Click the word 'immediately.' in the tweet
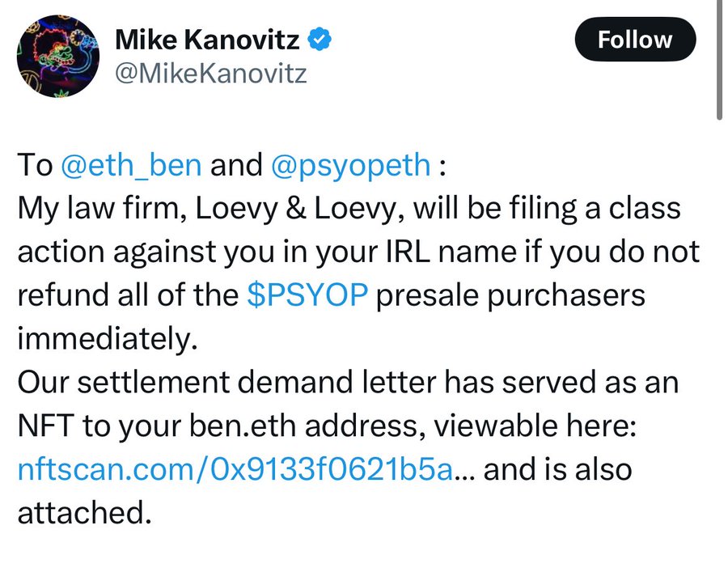Viewport: 728px width, 572px height. click(x=108, y=339)
